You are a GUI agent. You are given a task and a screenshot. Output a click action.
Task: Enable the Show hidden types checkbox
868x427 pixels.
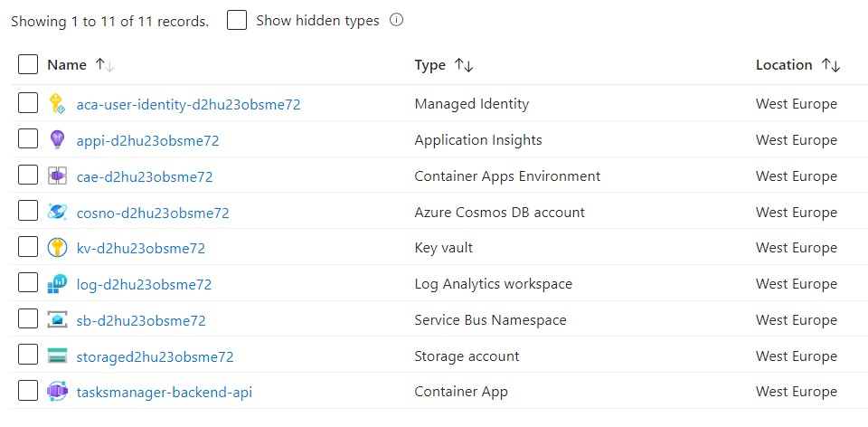click(x=237, y=21)
